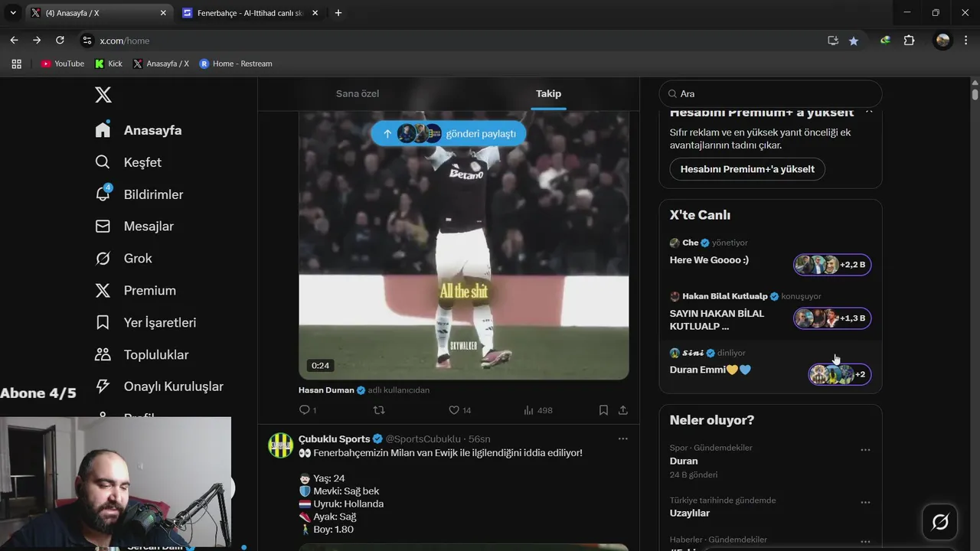980x551 pixels.
Task: Close the Fenerbahçe - Al-Ittihad browser tab
Action: tap(315, 13)
